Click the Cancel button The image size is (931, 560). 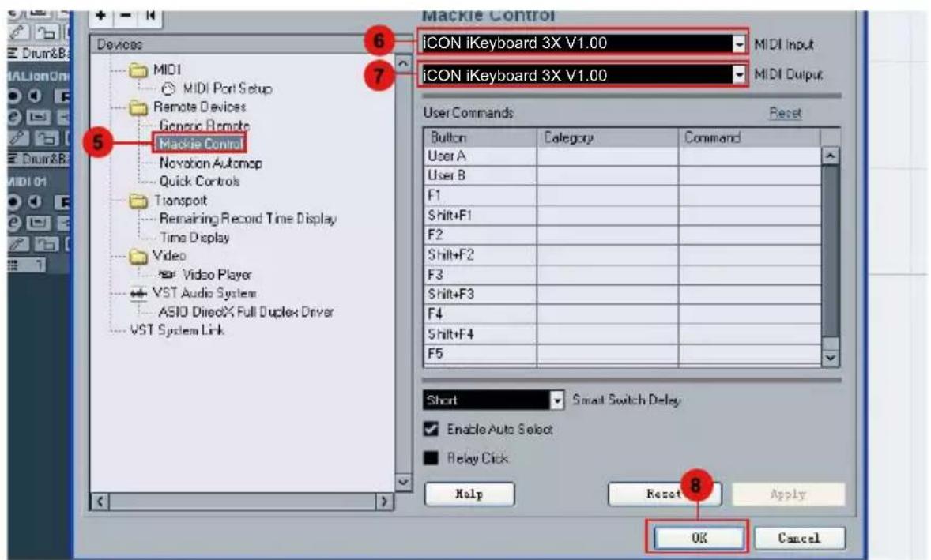pyautogui.click(x=799, y=538)
